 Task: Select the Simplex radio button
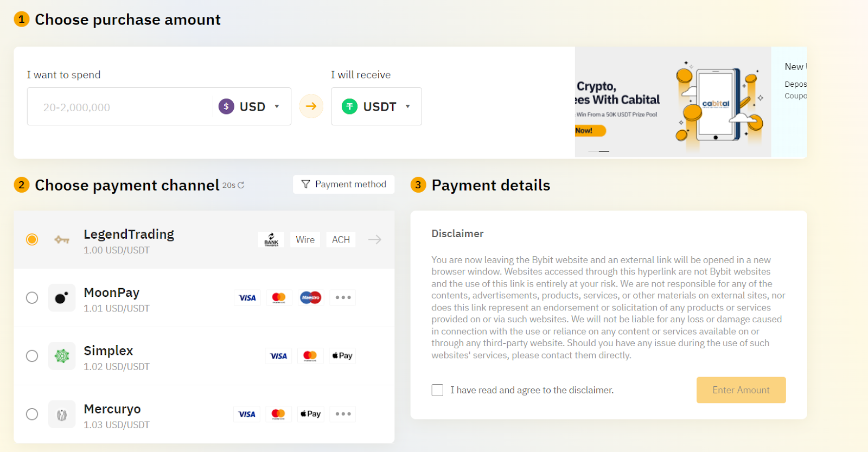point(32,356)
